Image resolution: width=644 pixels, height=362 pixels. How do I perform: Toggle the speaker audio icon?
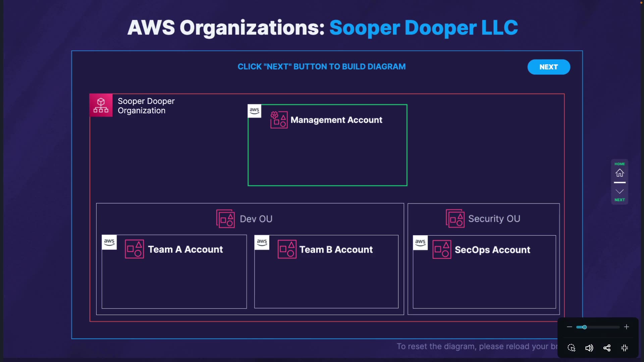589,348
